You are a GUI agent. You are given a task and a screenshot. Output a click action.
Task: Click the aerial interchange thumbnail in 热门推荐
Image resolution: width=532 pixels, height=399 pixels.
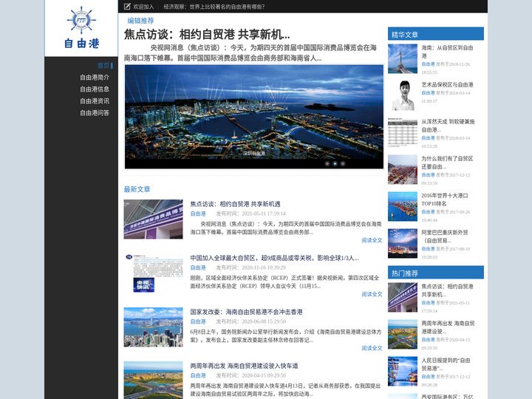point(403,335)
